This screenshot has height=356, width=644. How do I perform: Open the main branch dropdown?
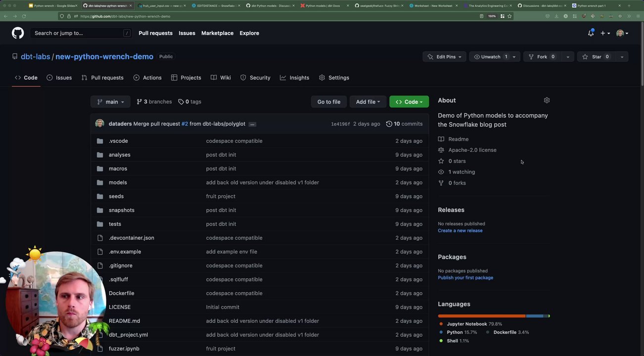pyautogui.click(x=110, y=102)
